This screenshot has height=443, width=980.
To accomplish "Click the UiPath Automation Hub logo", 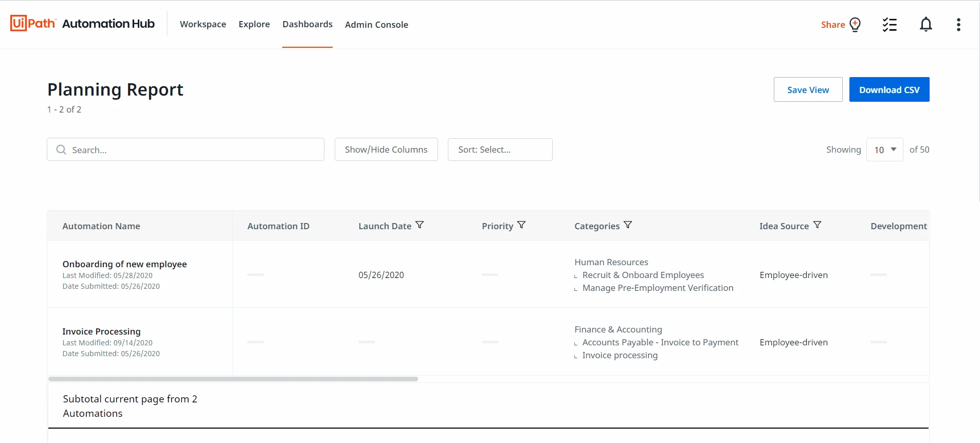I will pyautogui.click(x=82, y=24).
